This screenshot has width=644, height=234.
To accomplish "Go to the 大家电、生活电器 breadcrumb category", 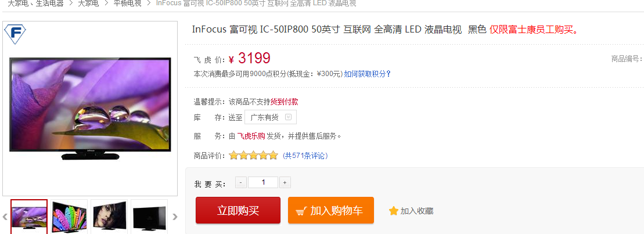I will pos(35,3).
